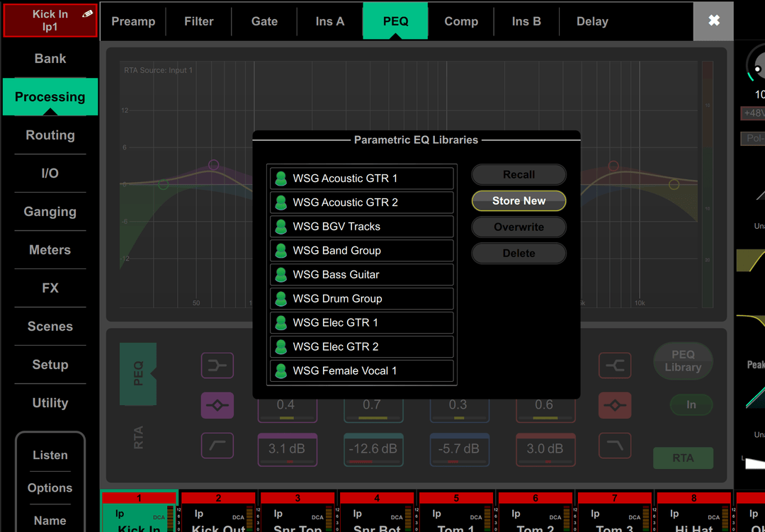Open the Gate tab

[264, 21]
